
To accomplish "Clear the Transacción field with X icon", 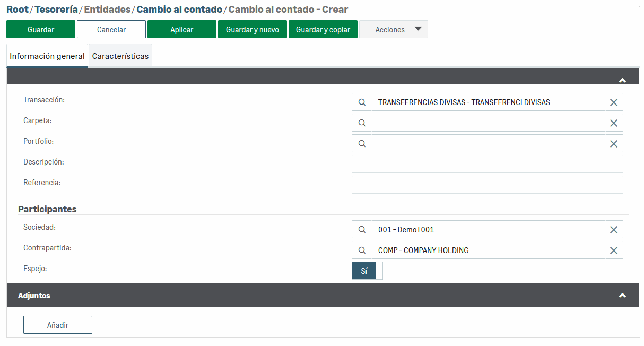I will click(613, 102).
